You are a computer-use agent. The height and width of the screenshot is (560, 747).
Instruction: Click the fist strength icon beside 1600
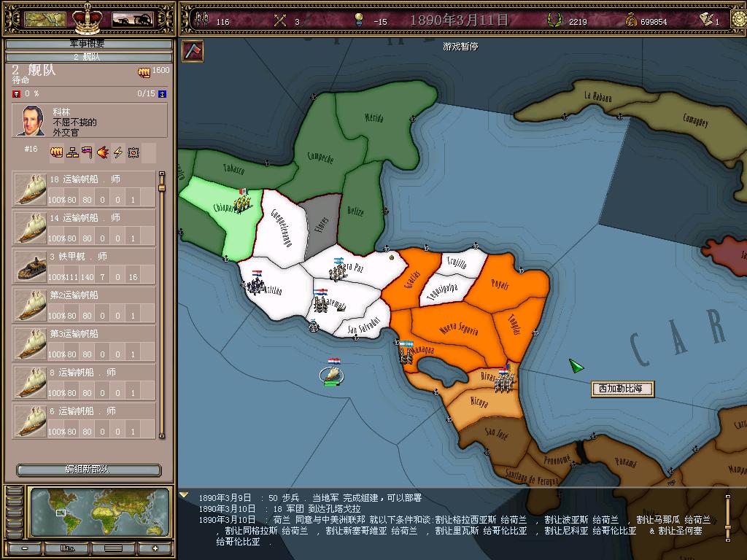pyautogui.click(x=144, y=72)
